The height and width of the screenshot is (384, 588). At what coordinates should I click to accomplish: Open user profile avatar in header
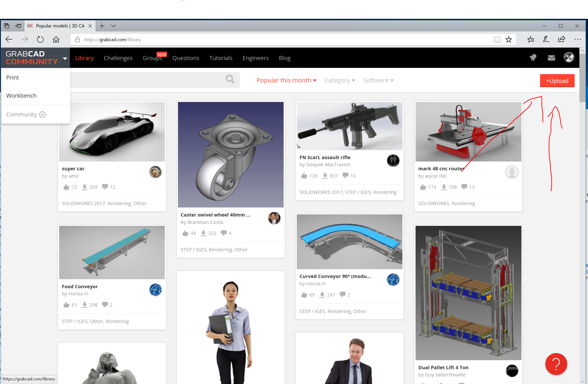click(569, 58)
